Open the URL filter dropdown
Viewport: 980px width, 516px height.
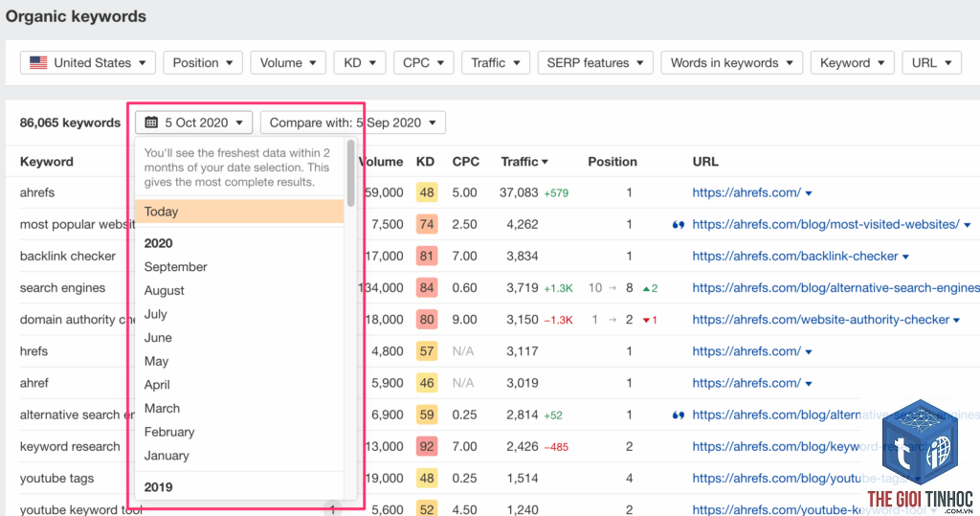pyautogui.click(x=931, y=62)
